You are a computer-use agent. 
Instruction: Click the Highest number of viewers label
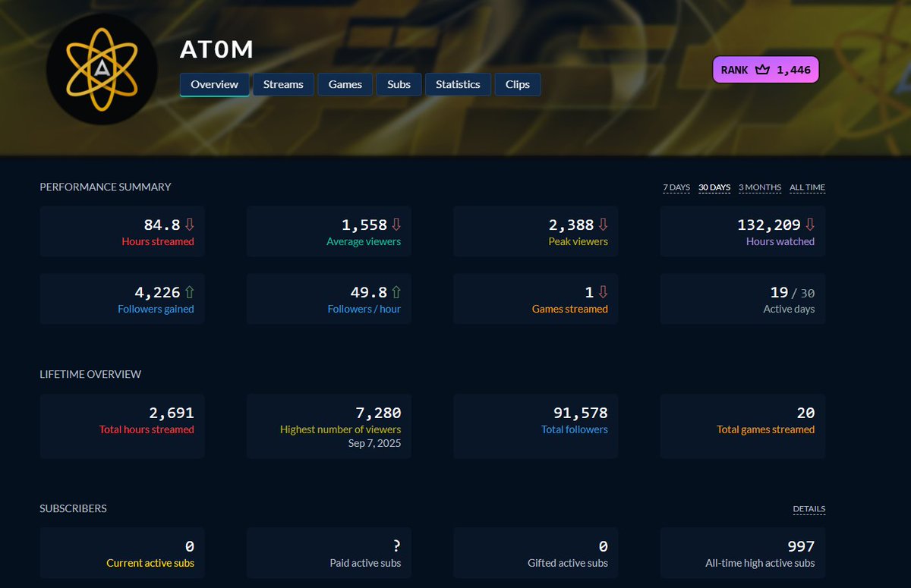click(x=340, y=429)
